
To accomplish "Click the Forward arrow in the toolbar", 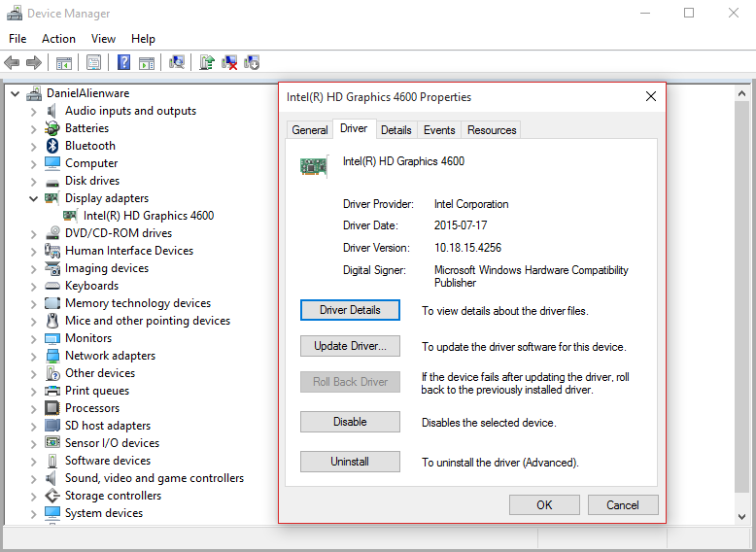I will pos(34,62).
